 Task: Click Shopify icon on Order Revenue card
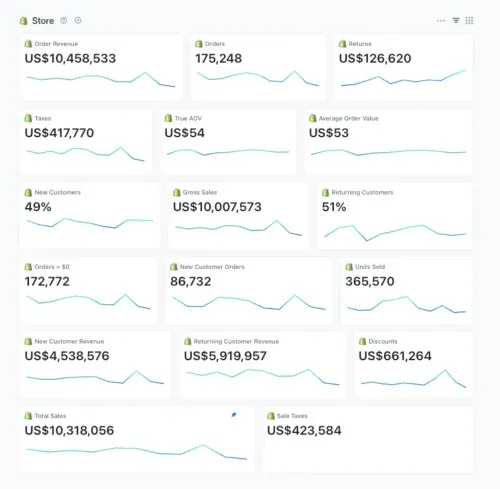coord(28,44)
